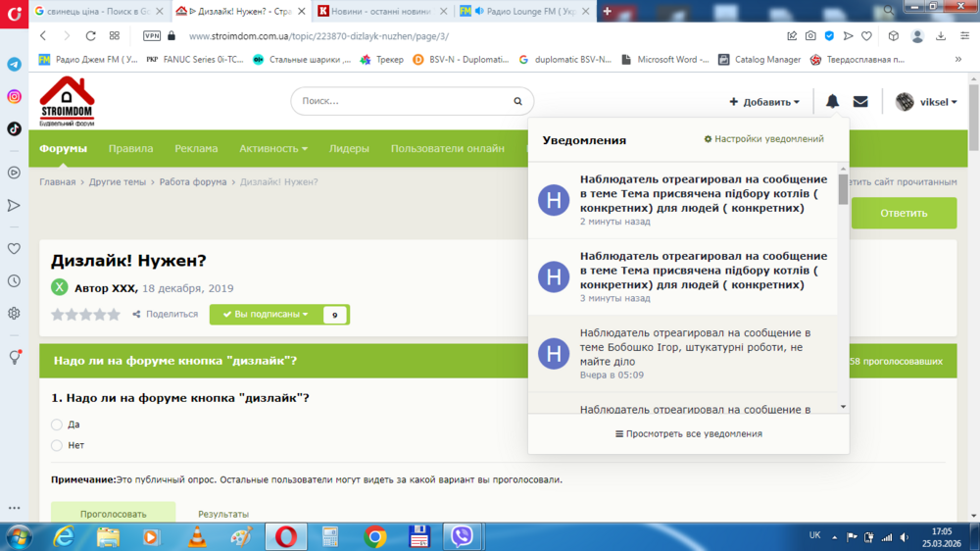Open 'Вы подписаны' follow dropdown
Screen dimensions: 980x551
(266, 314)
